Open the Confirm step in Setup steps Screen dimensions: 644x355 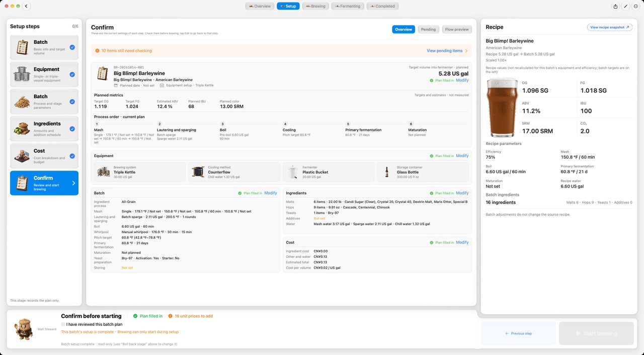point(44,183)
